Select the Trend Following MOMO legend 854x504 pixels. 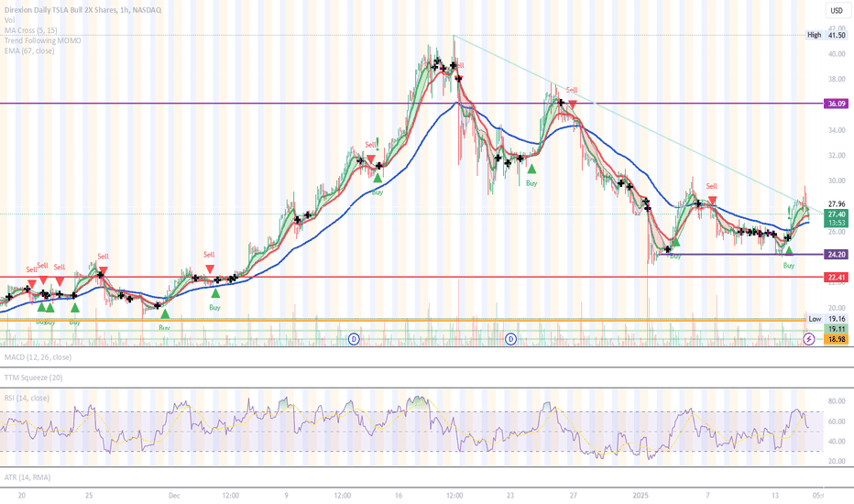click(42, 40)
